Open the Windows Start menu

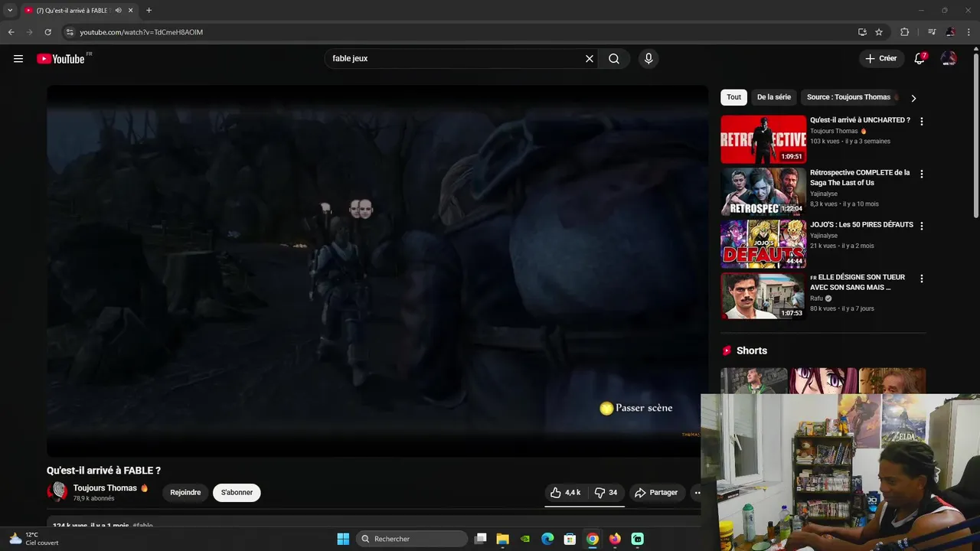pyautogui.click(x=343, y=539)
